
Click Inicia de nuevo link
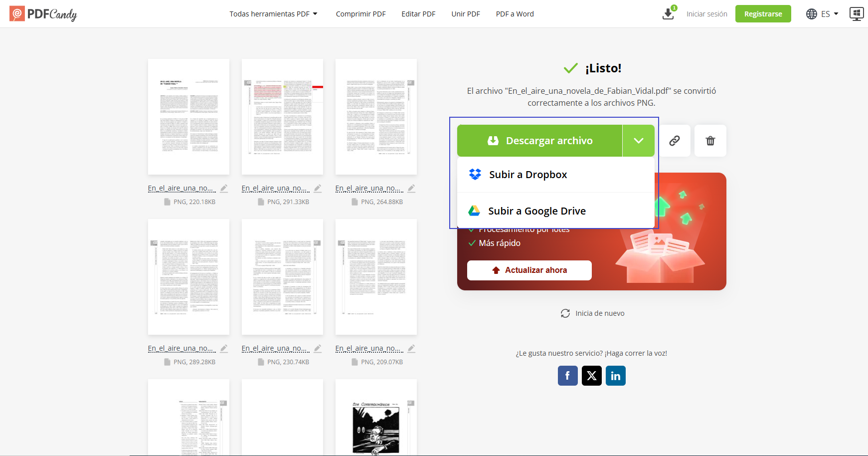(600, 313)
